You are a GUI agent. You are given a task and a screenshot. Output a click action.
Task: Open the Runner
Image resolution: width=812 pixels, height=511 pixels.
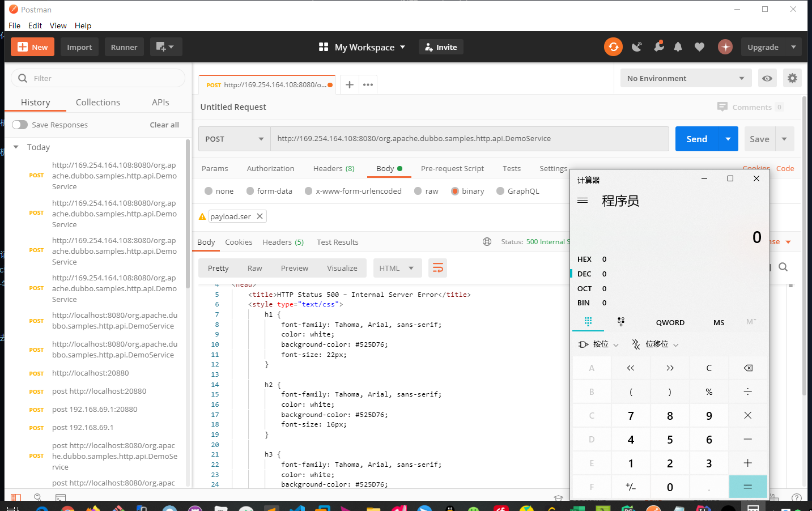pyautogui.click(x=124, y=47)
